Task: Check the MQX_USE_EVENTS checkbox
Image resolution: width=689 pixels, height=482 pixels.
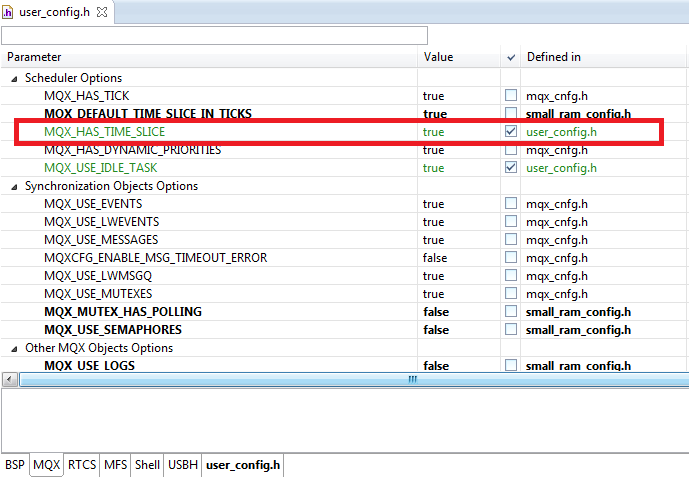Action: pos(511,203)
